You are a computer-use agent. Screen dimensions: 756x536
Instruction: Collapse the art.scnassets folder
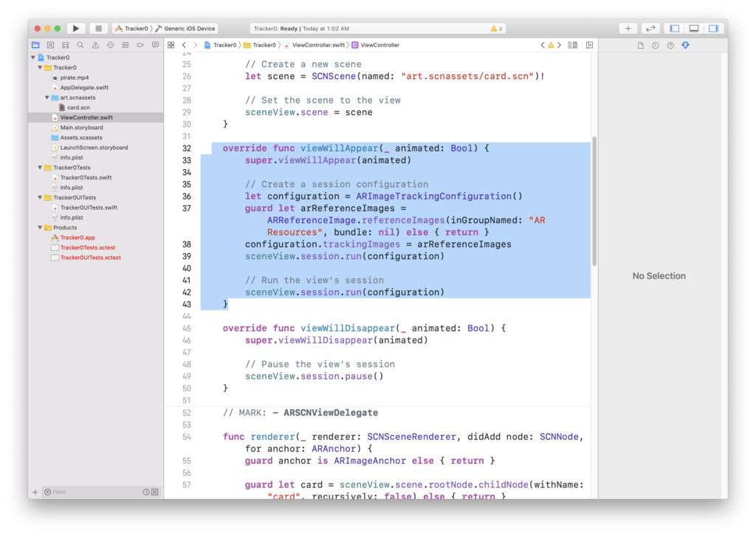46,97
